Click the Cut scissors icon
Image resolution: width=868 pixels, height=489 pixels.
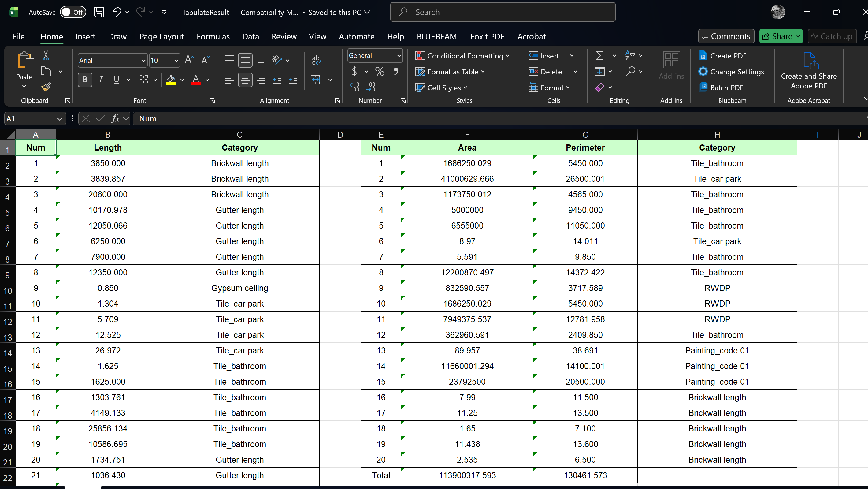click(46, 56)
